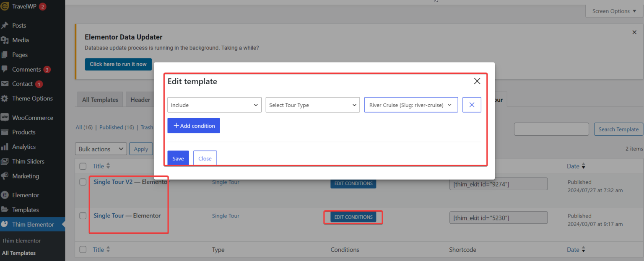The width and height of the screenshot is (644, 261).
Task: Click the template search input field
Action: click(x=551, y=129)
